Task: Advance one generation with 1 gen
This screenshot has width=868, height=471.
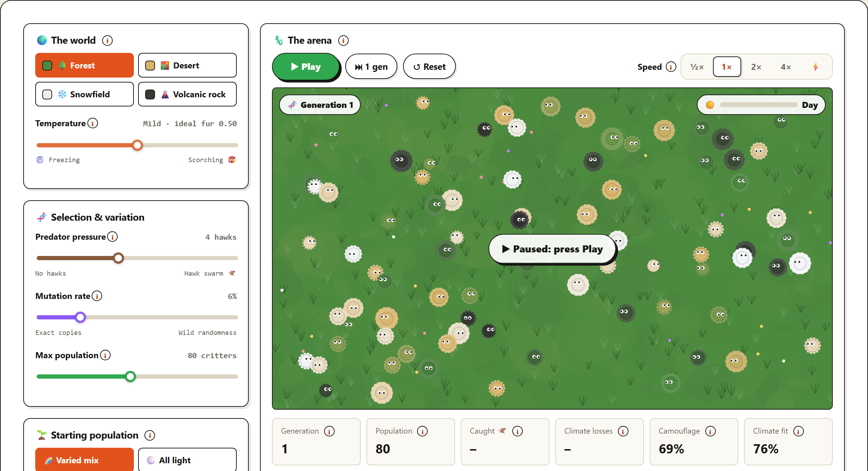Action: pos(371,67)
